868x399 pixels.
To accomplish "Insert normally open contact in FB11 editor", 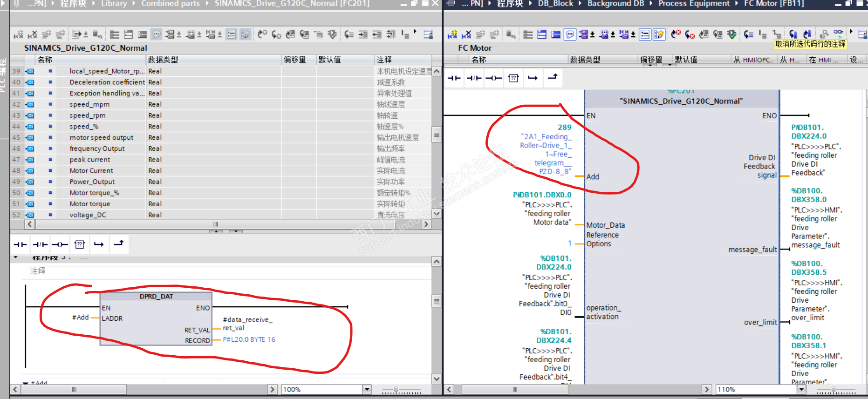I will point(454,78).
